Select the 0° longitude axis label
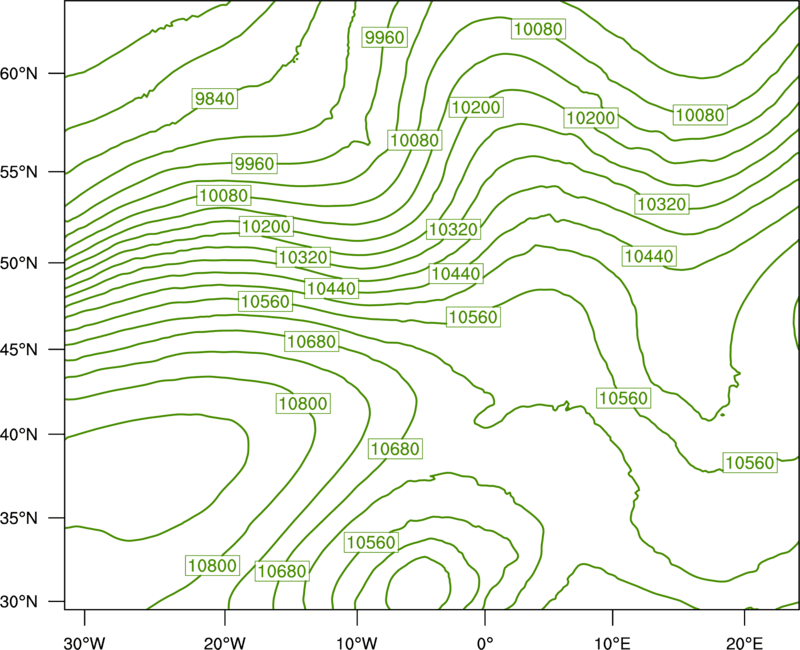The image size is (800, 650). (485, 643)
